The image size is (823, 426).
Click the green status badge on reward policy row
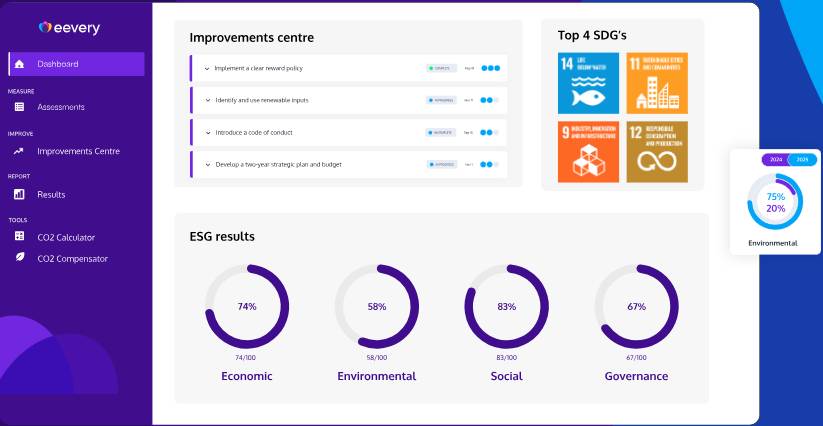[441, 68]
